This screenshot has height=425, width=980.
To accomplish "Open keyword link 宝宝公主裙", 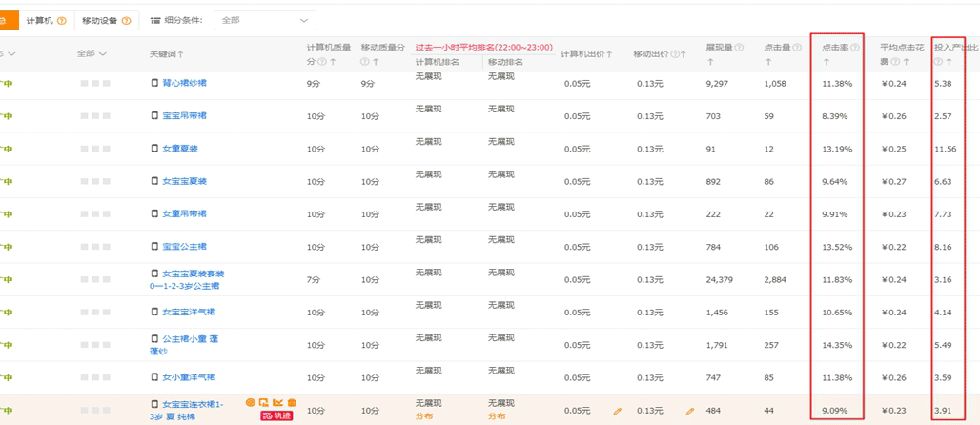I will pyautogui.click(x=184, y=247).
